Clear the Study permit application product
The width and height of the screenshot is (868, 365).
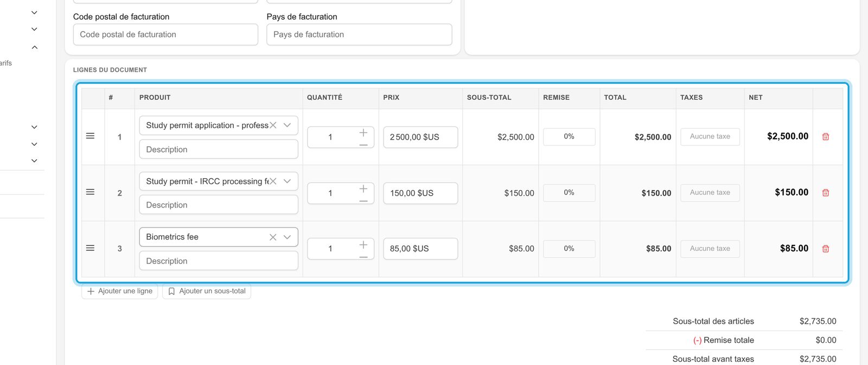(273, 125)
